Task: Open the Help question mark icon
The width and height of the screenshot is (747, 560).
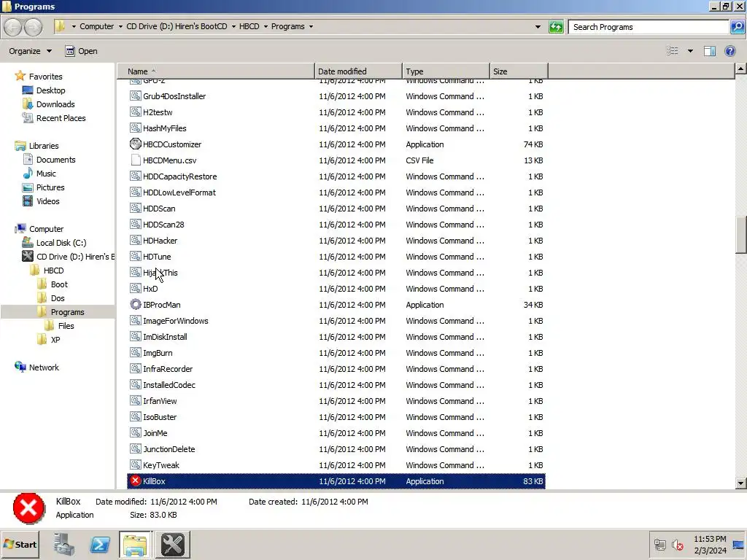Action: (x=729, y=51)
